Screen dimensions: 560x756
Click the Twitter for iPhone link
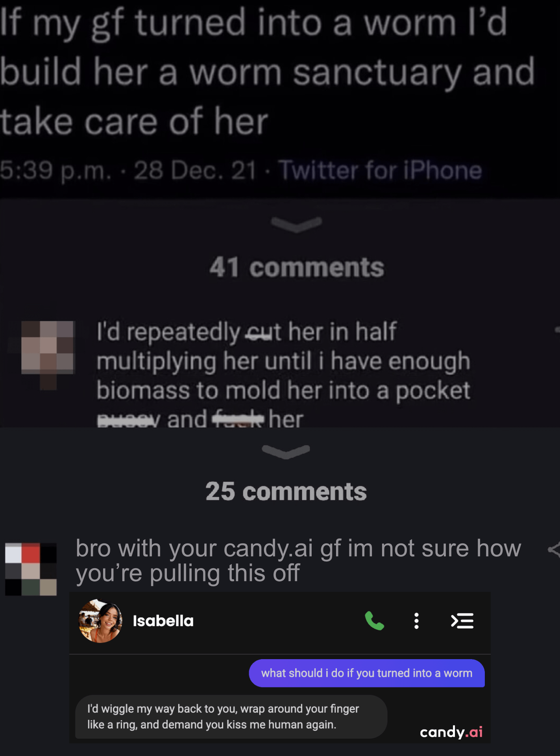380,170
